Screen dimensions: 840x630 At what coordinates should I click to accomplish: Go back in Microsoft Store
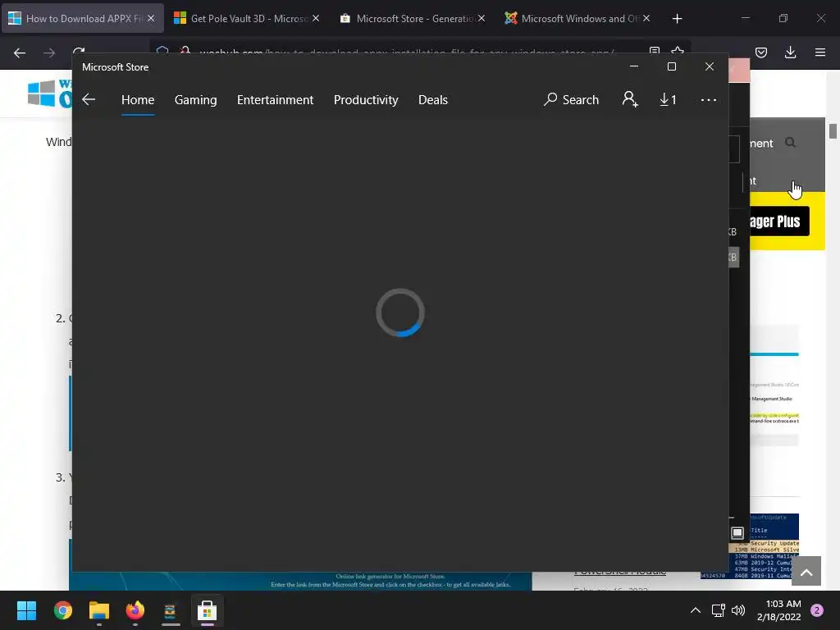click(x=89, y=99)
